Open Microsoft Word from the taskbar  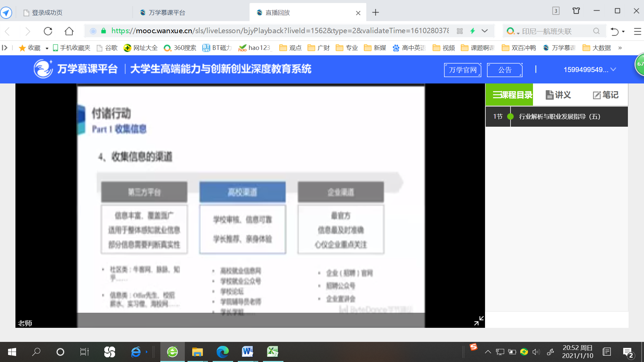pyautogui.click(x=248, y=352)
